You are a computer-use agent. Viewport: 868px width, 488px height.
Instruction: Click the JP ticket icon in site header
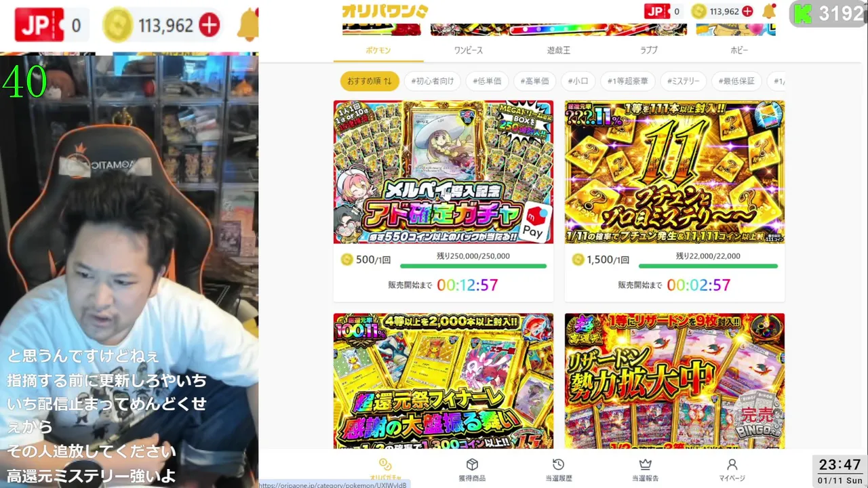(x=657, y=11)
